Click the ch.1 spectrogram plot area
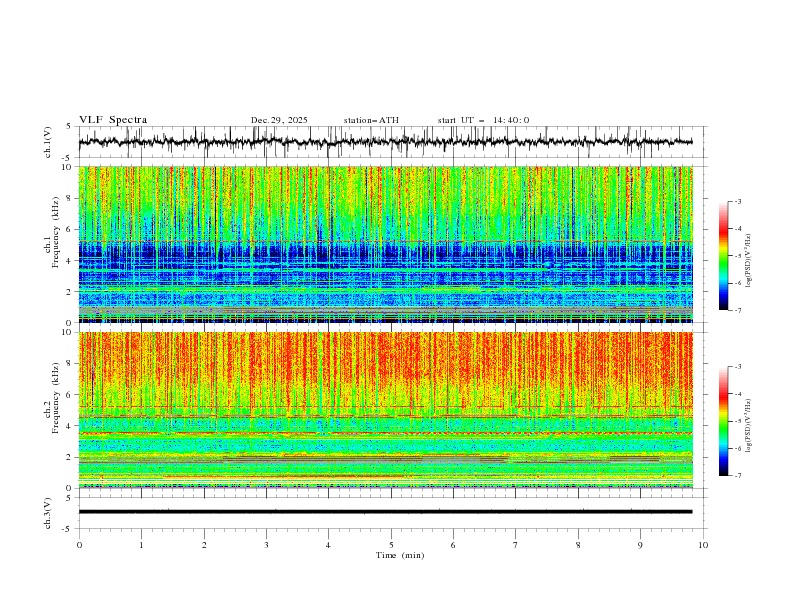The width and height of the screenshot is (792, 612). click(386, 244)
